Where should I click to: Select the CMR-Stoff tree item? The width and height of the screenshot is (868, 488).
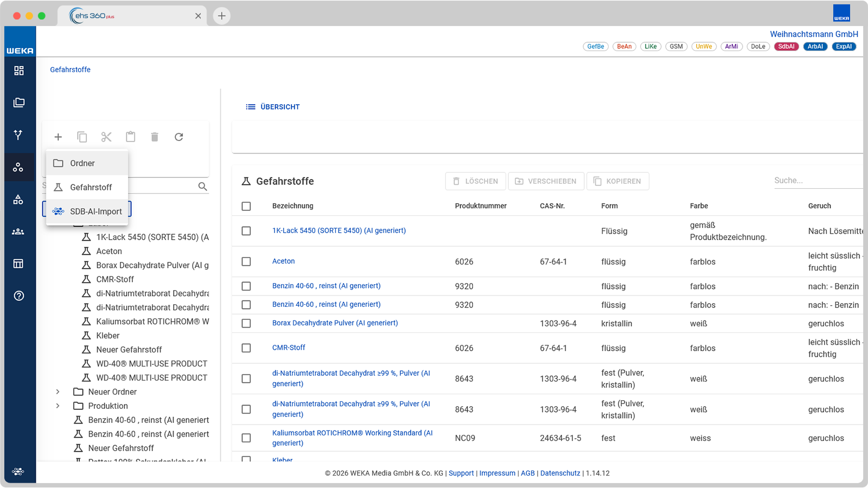pyautogui.click(x=115, y=279)
